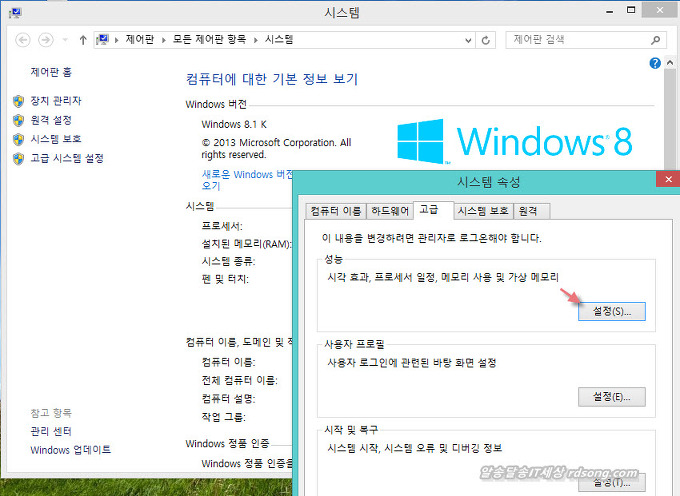Click 시스템 breadcrumb segment
The height and width of the screenshot is (496, 680).
[x=279, y=39]
